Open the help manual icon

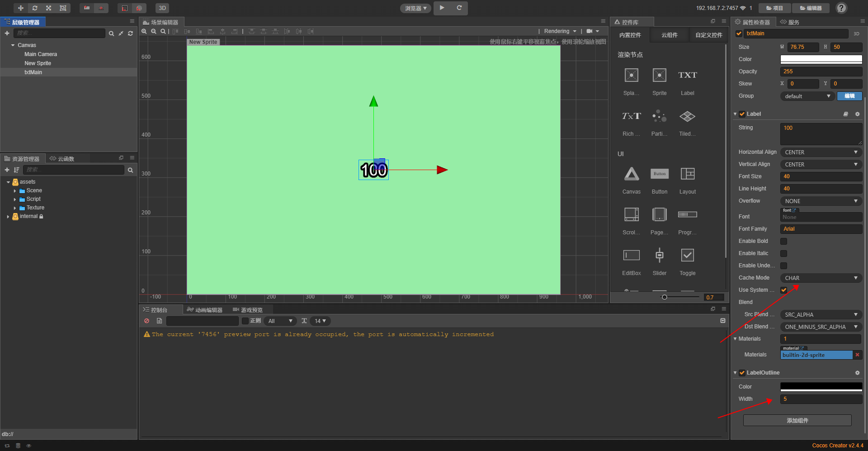click(x=841, y=8)
